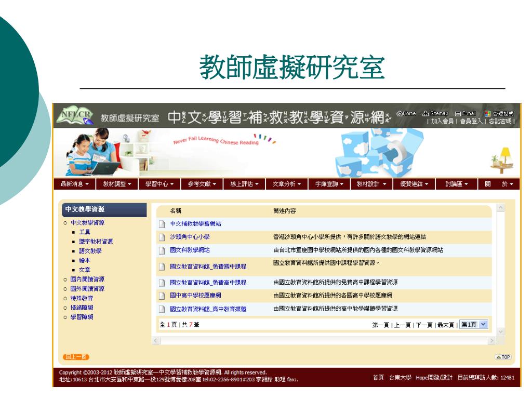Open the 教材調整 menu
The width and height of the screenshot is (532, 399).
click(x=117, y=184)
